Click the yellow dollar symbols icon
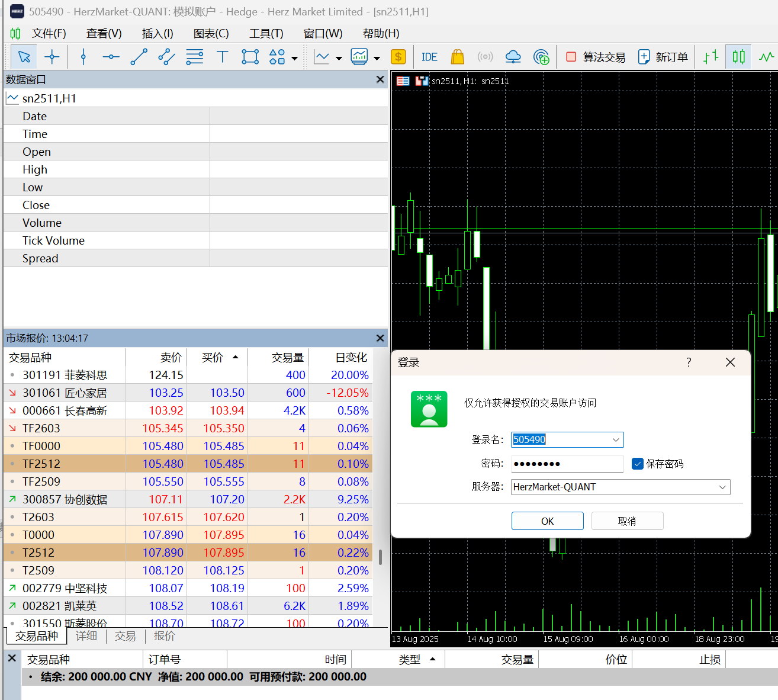Image resolution: width=778 pixels, height=700 pixels. (398, 57)
